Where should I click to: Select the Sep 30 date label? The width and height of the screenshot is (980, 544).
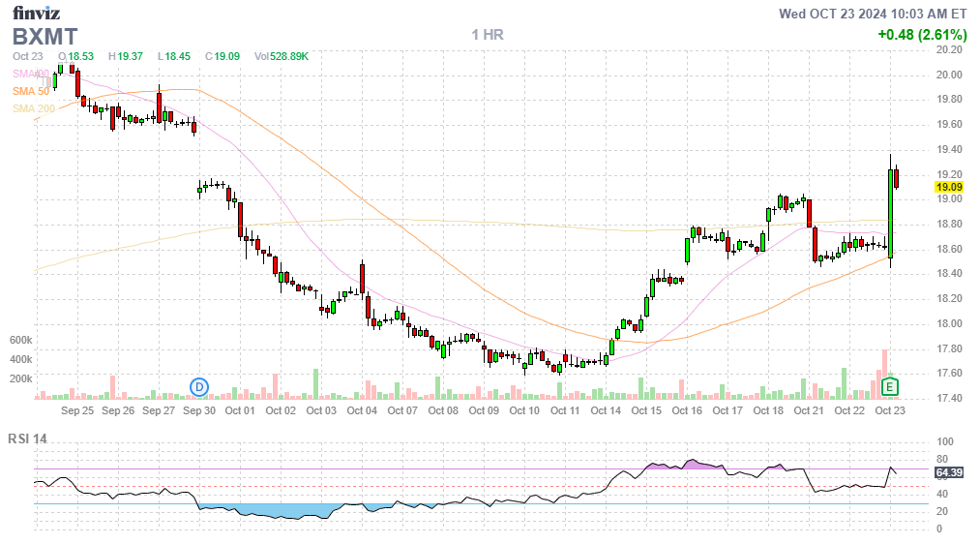coord(198,410)
